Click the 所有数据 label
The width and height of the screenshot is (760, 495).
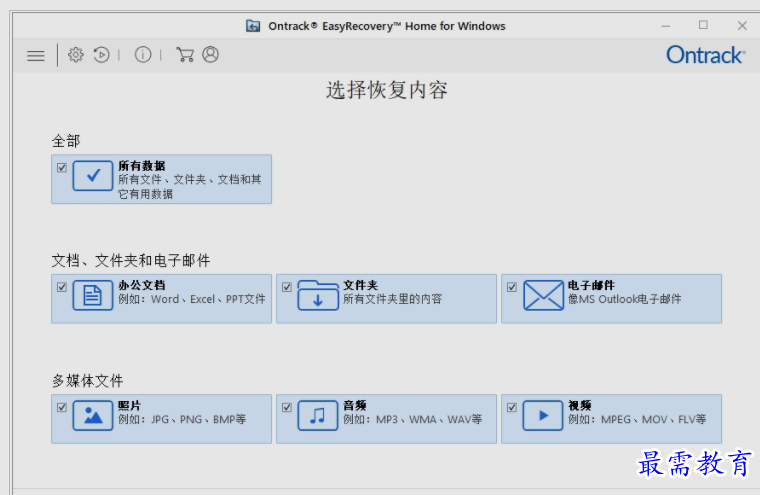click(142, 166)
